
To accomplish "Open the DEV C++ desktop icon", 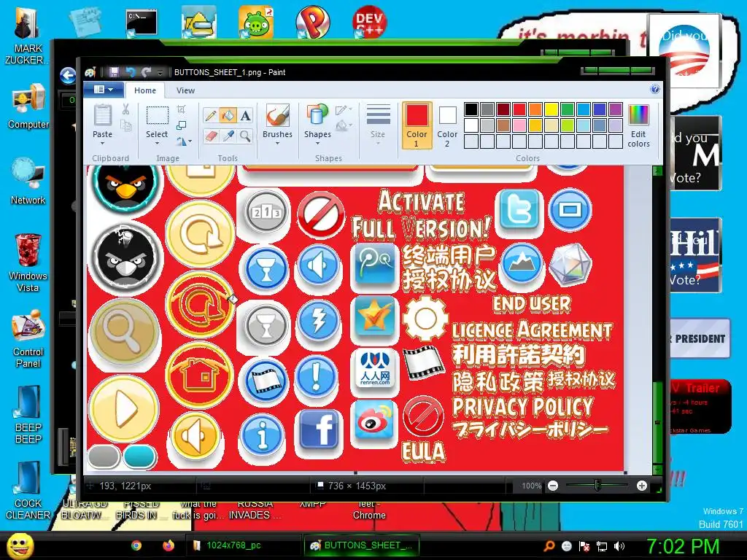I will (369, 21).
